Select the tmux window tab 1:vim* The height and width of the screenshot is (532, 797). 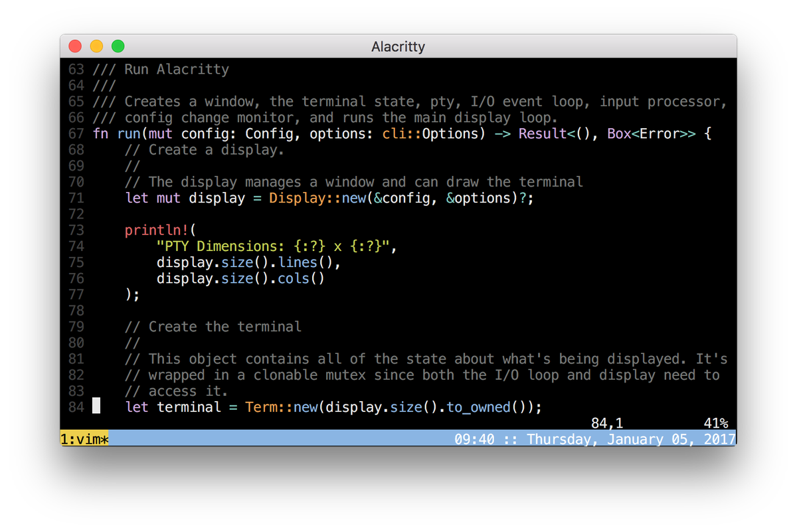click(84, 439)
